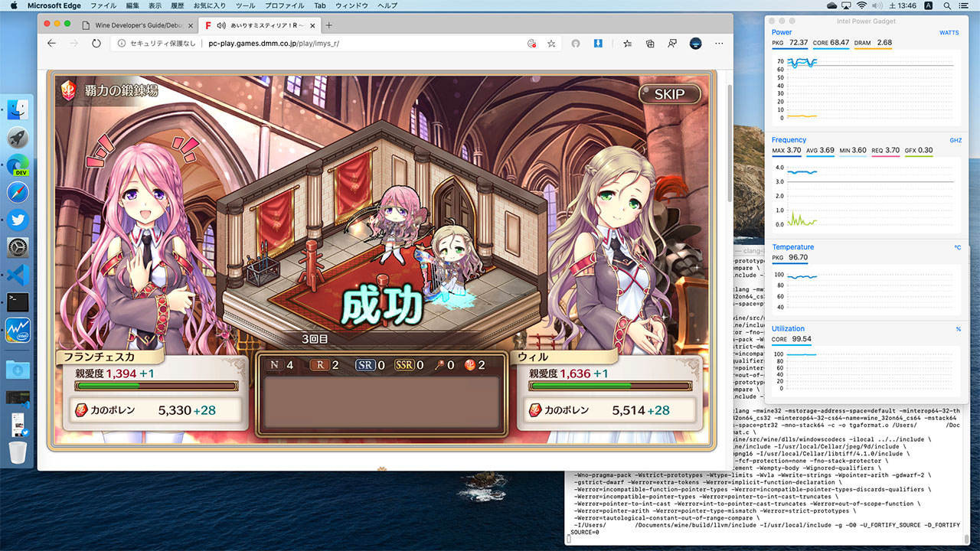Click the blue download extension icon
980x551 pixels.
point(599,44)
